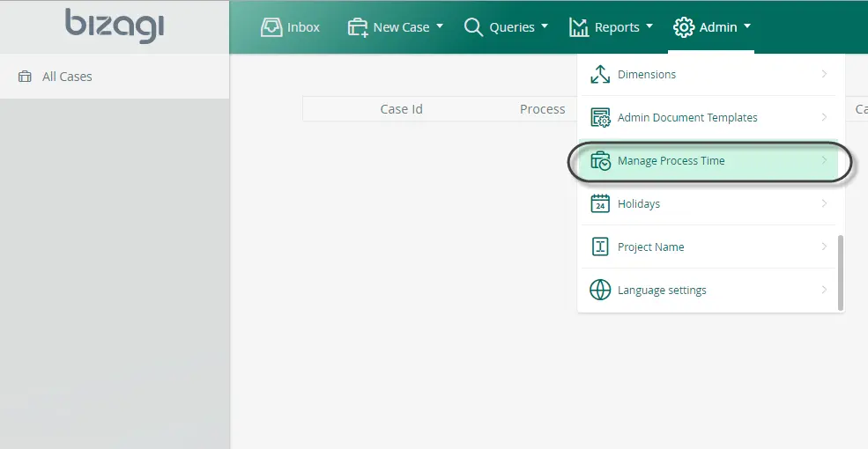The height and width of the screenshot is (449, 868).
Task: Click the Reports chart icon
Action: pyautogui.click(x=578, y=27)
